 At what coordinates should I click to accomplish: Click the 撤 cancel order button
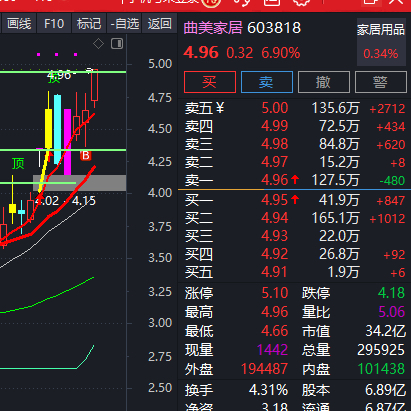(324, 82)
